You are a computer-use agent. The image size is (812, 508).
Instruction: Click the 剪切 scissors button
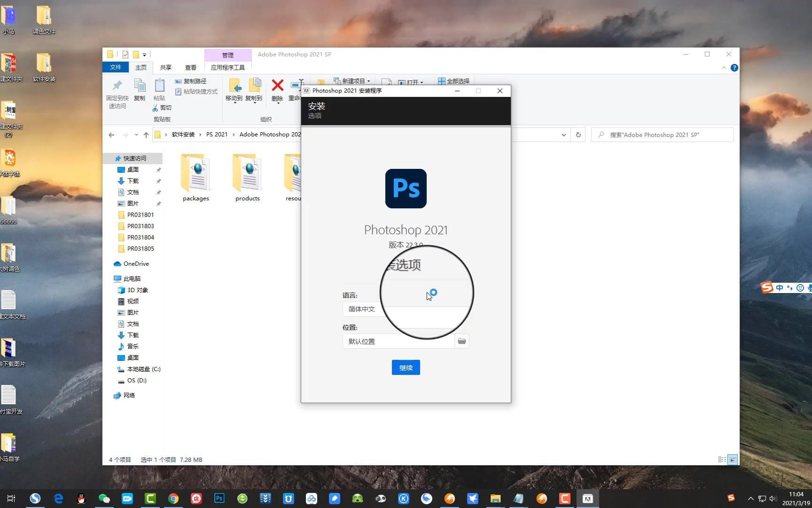[x=162, y=108]
